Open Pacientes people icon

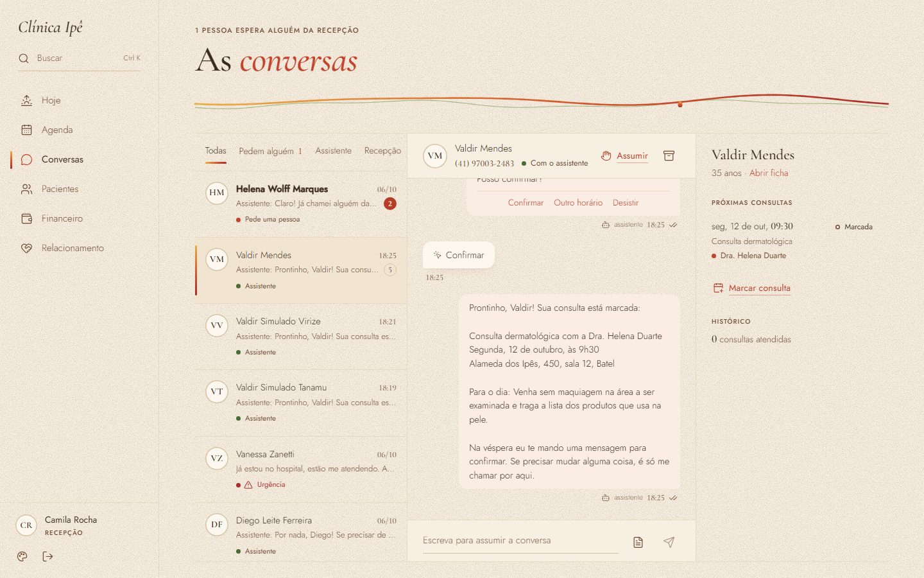coord(26,189)
